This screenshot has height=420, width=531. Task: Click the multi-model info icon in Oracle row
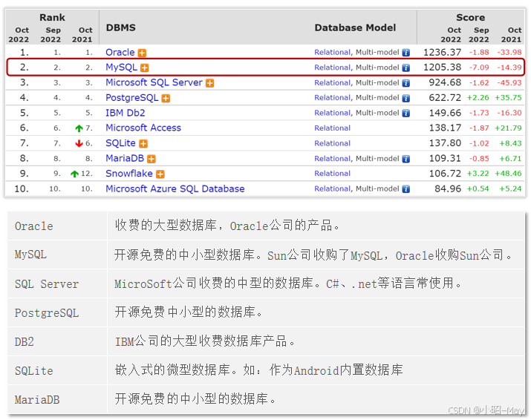coord(405,53)
